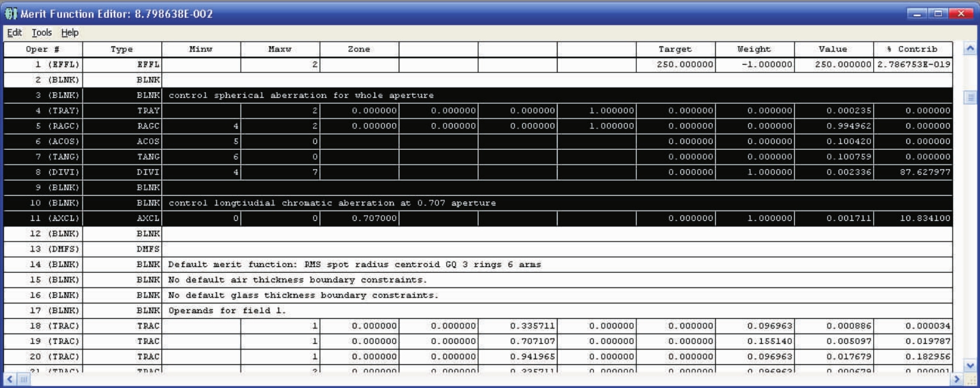Click the AXCL Zone cell 0.707000
980x388 pixels.
[x=360, y=218]
